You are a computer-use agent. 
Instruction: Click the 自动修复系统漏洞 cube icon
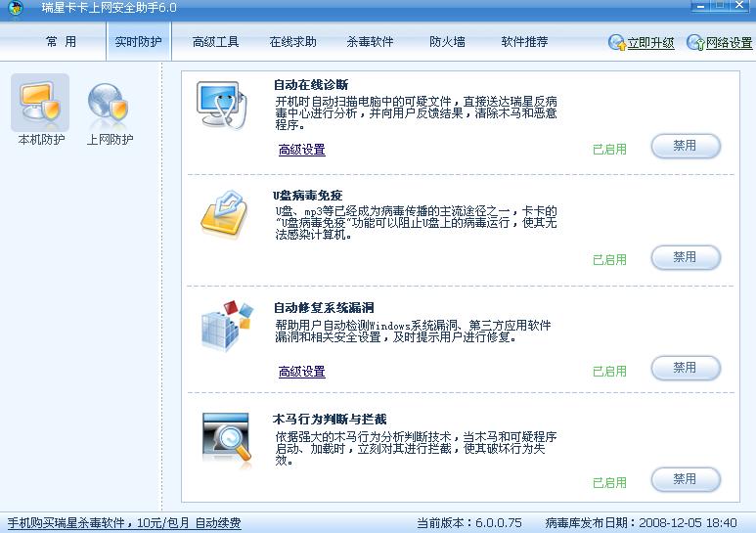click(227, 325)
